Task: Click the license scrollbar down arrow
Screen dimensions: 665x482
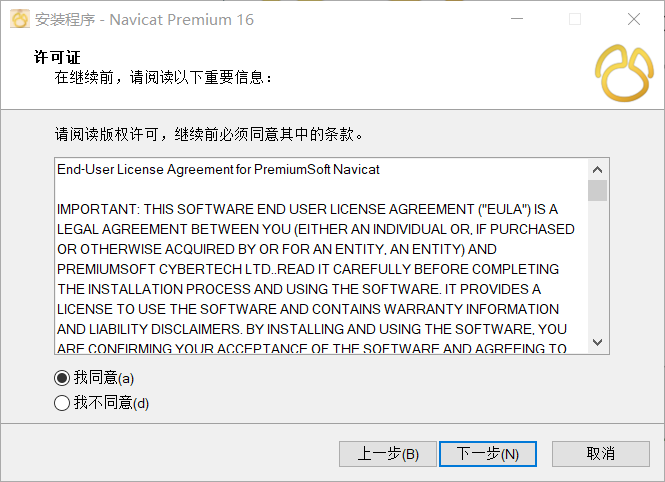Action: tap(598, 342)
